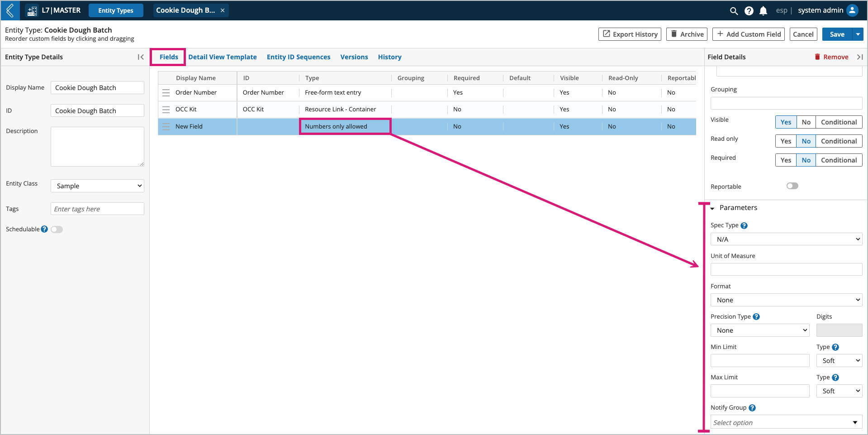868x435 pixels.
Task: Switch to the Versions tab
Action: coord(354,57)
